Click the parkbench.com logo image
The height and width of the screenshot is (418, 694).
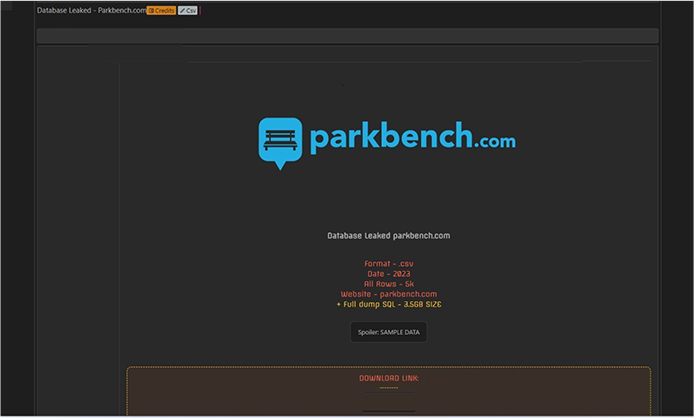point(387,143)
